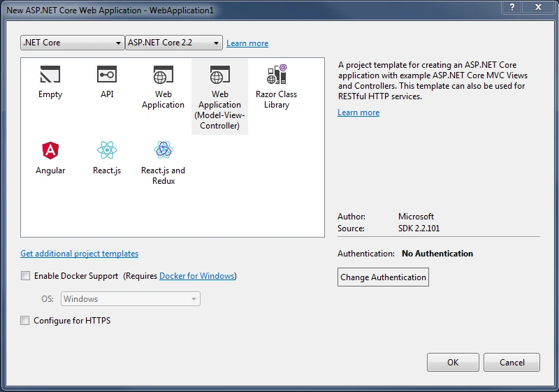Close the dialog with the X button

[538, 7]
